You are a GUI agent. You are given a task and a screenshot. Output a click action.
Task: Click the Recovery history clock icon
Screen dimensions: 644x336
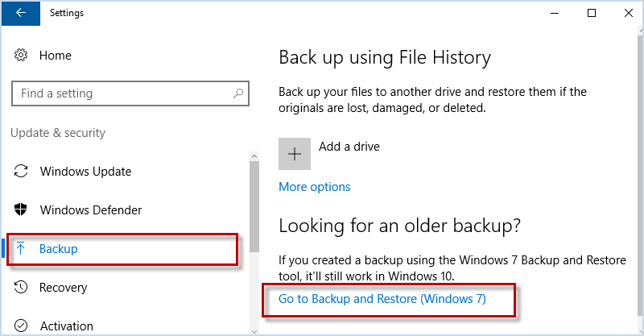pos(22,288)
